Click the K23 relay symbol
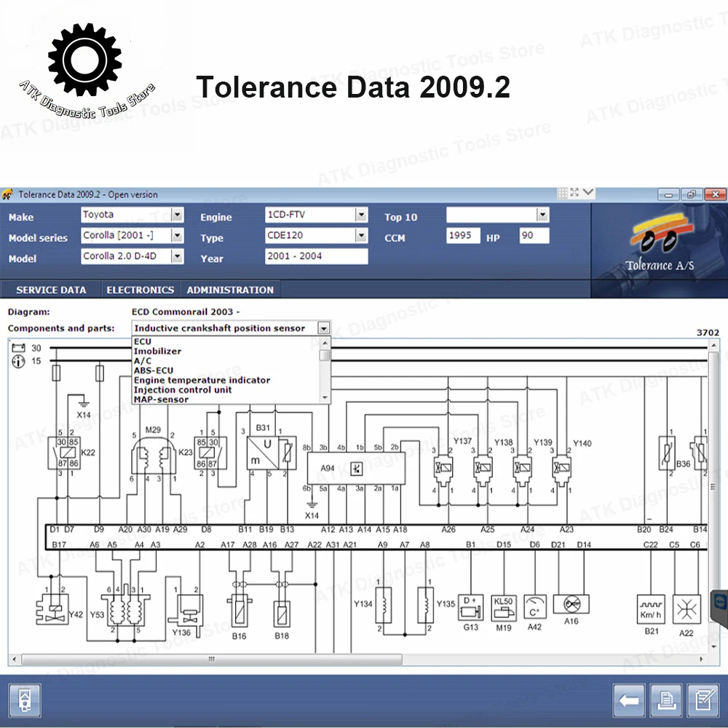 coord(210,453)
